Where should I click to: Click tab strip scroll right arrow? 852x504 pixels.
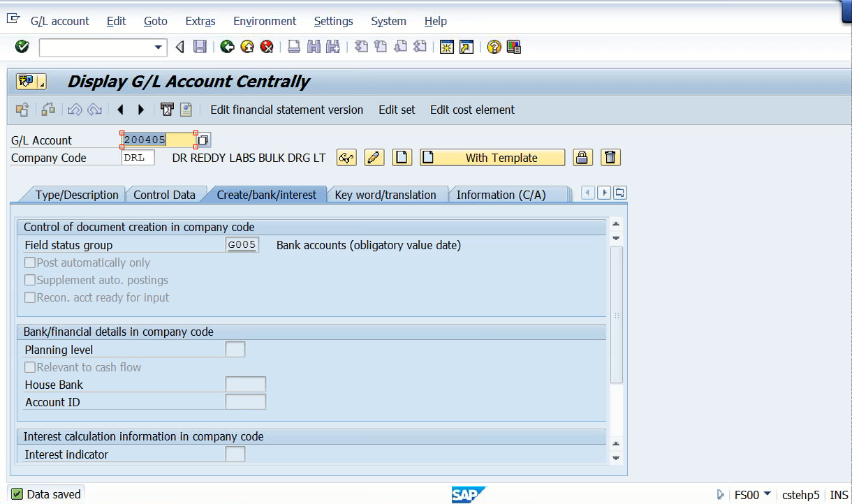click(603, 193)
